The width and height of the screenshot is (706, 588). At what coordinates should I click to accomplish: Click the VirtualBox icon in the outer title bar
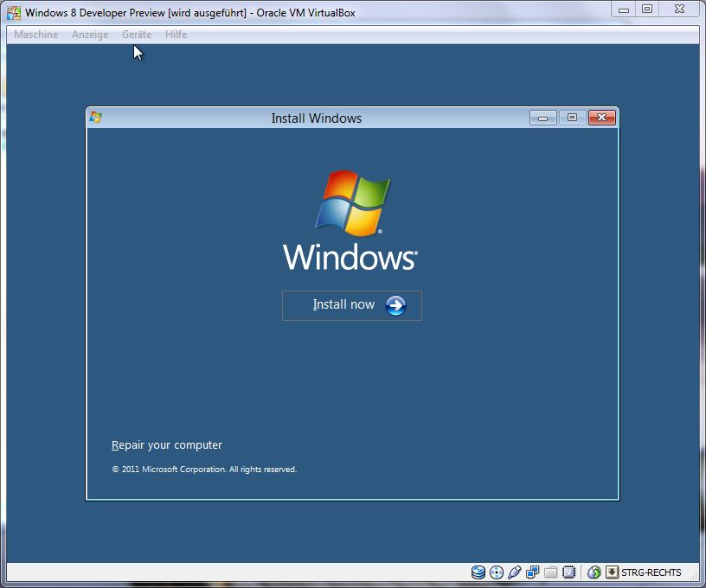coord(14,13)
